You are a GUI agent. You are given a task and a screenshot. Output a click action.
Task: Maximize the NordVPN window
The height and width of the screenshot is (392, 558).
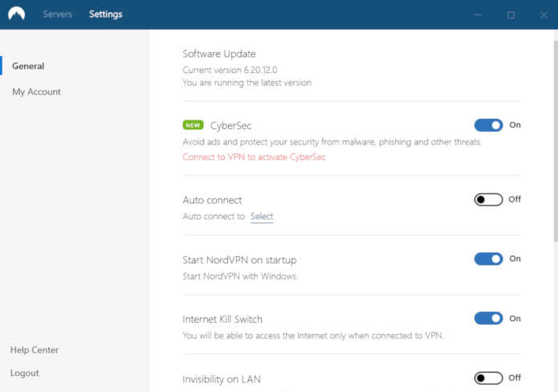pos(511,15)
